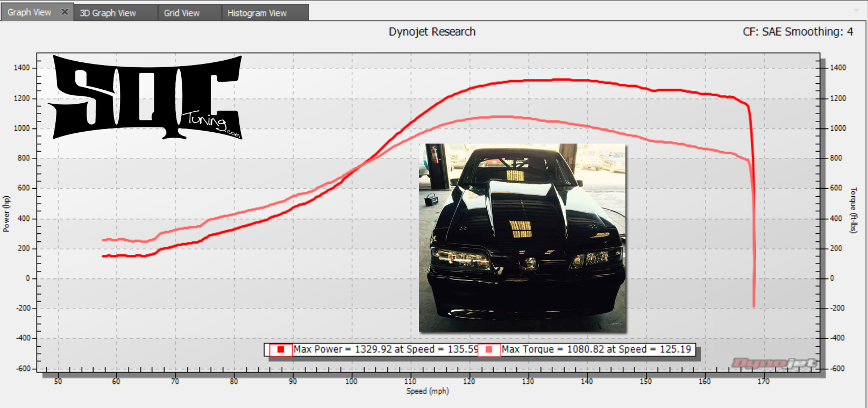Click the SDC Tuning logo image

click(145, 97)
